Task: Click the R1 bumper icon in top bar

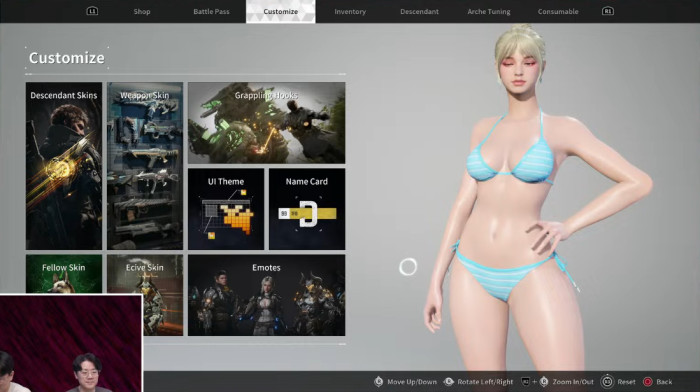Action: point(608,11)
